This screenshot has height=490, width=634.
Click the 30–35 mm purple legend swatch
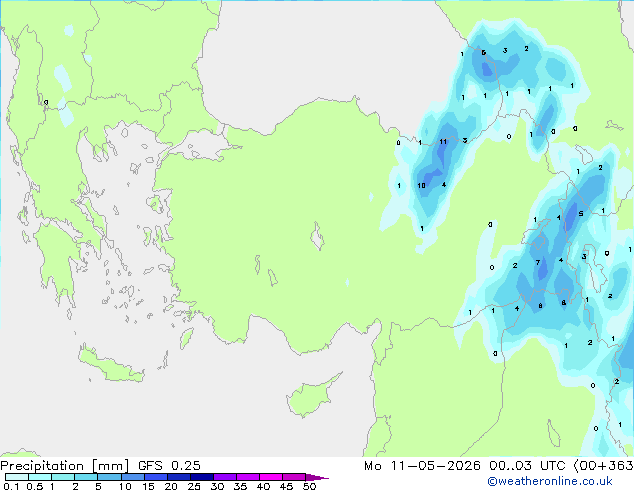point(224,477)
